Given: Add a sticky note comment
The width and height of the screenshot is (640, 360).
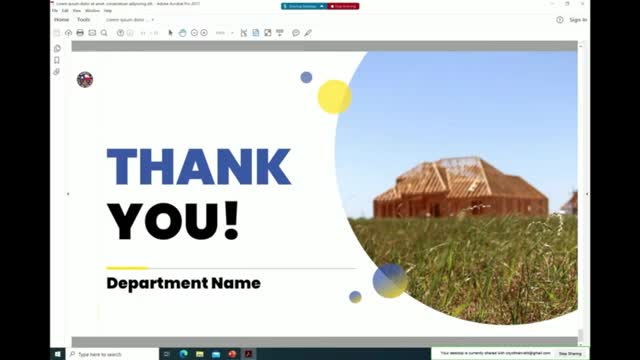Looking at the screenshot, I should (296, 33).
